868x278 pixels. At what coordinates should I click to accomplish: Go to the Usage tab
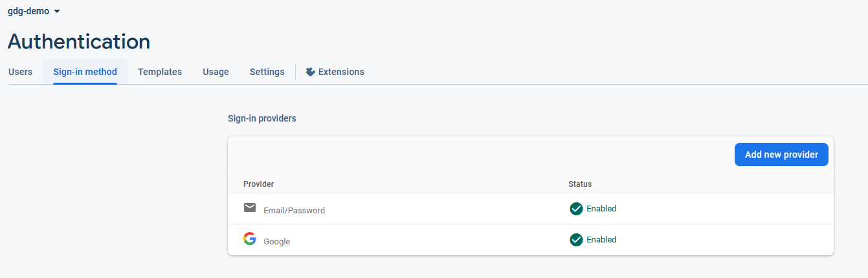click(216, 72)
